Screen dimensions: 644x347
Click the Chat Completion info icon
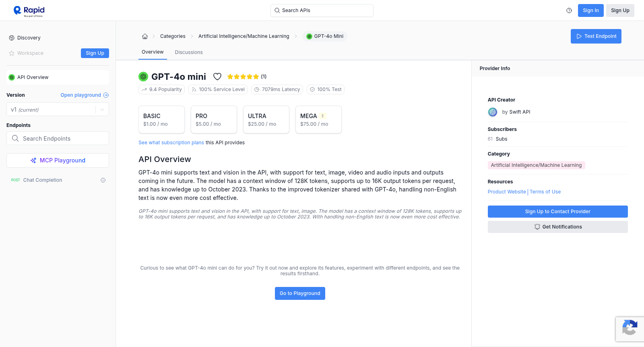(x=103, y=180)
